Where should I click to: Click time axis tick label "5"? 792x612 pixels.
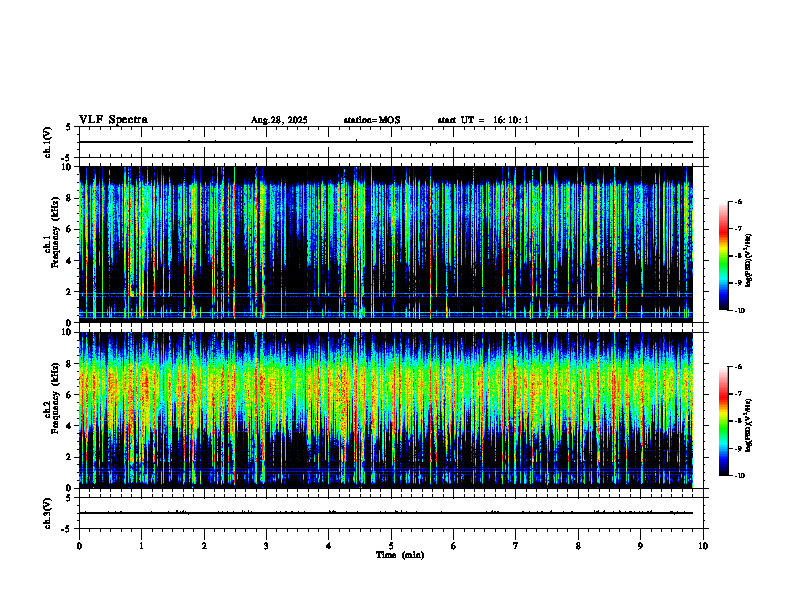click(391, 546)
